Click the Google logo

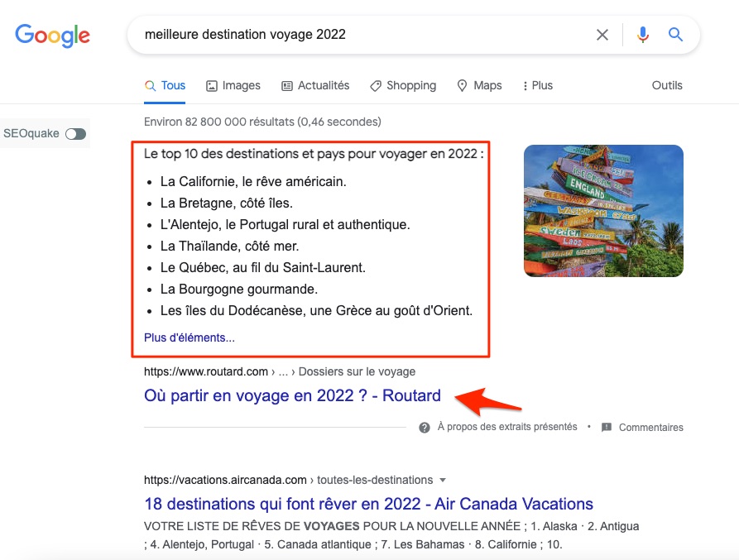click(52, 35)
